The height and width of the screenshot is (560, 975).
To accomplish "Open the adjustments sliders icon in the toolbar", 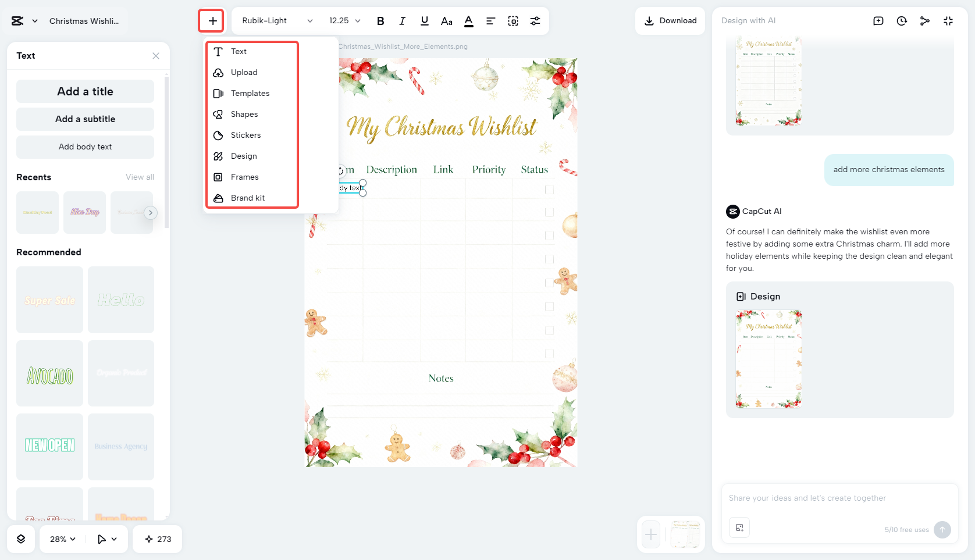I will click(x=536, y=20).
